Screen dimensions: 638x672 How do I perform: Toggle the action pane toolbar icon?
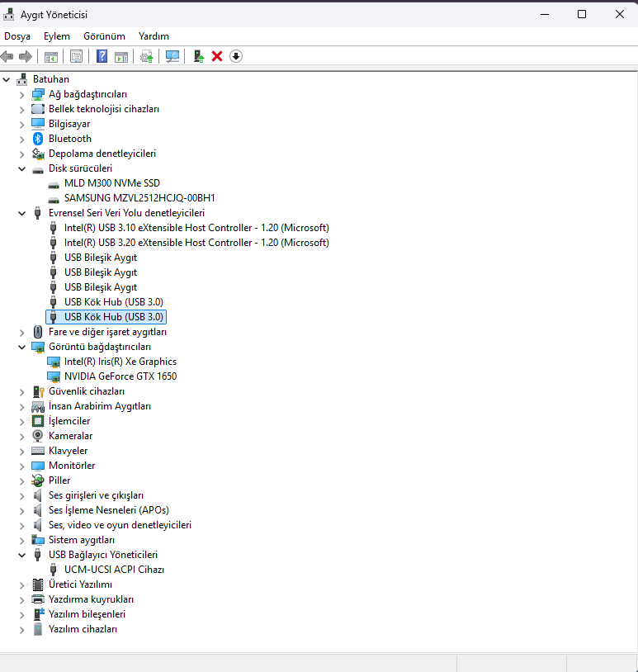[x=121, y=56]
